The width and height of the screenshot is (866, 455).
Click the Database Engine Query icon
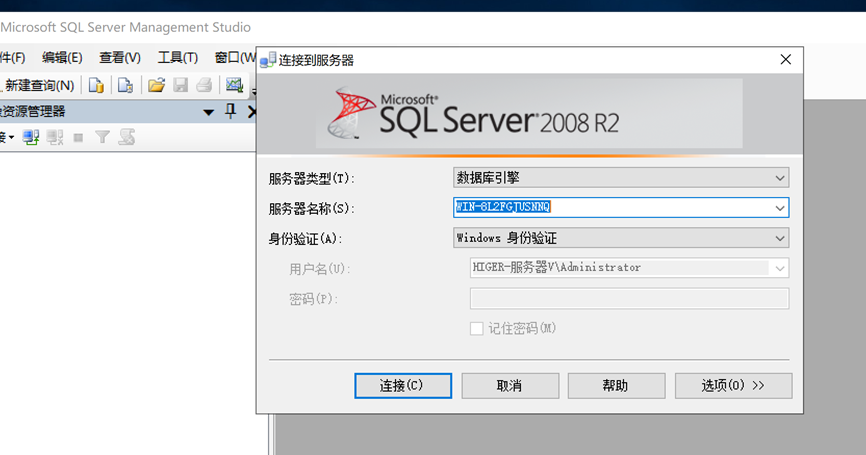pos(96,85)
